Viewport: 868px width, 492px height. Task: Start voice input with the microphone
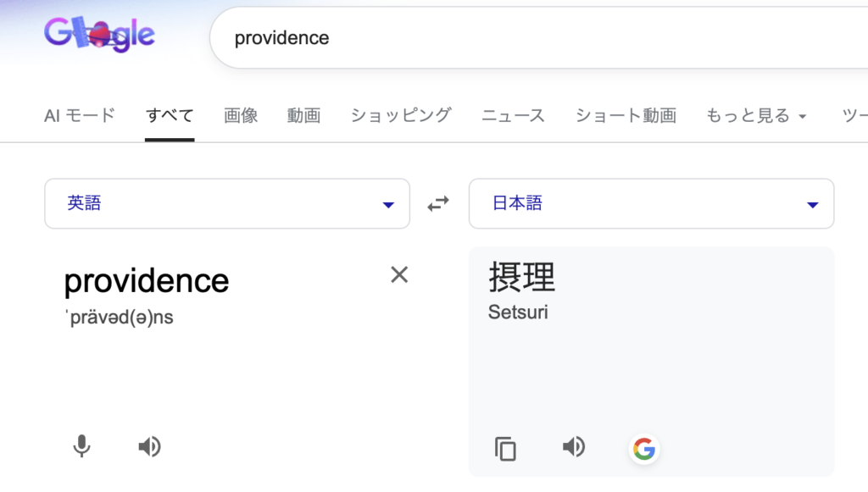(81, 446)
